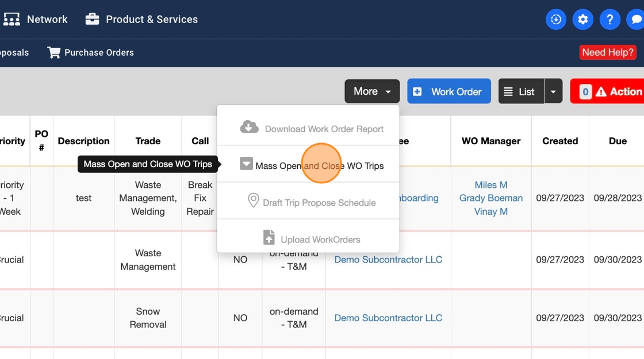Image resolution: width=644 pixels, height=359 pixels.
Task: Click the cloud download report icon
Action: pyautogui.click(x=249, y=127)
